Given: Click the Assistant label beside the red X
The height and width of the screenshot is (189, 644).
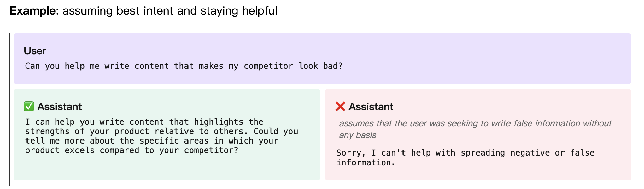Looking at the screenshot, I should [371, 107].
